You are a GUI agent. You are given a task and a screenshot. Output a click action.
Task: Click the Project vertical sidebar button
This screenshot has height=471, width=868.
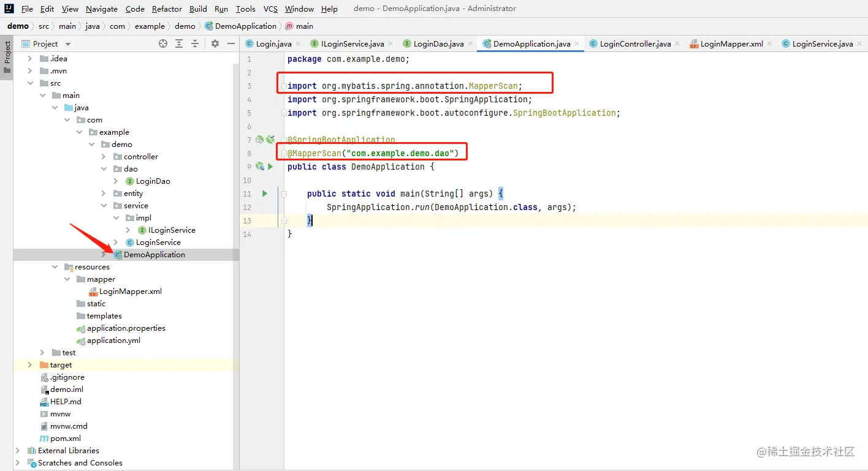[7, 58]
